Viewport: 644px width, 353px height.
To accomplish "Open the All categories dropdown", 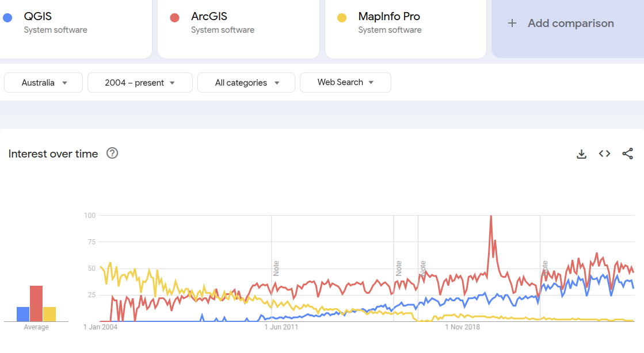I will 246,82.
